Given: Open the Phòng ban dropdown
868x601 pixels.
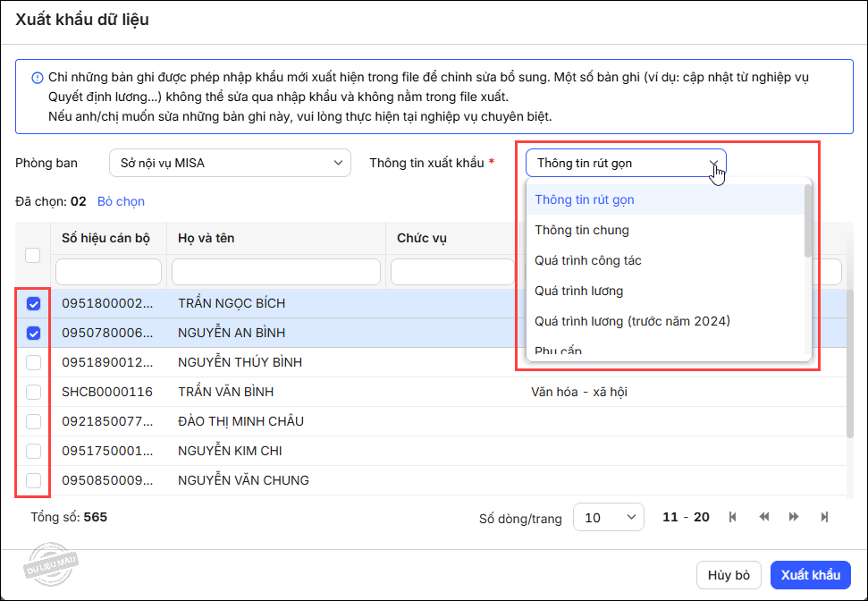Looking at the screenshot, I should point(229,163).
